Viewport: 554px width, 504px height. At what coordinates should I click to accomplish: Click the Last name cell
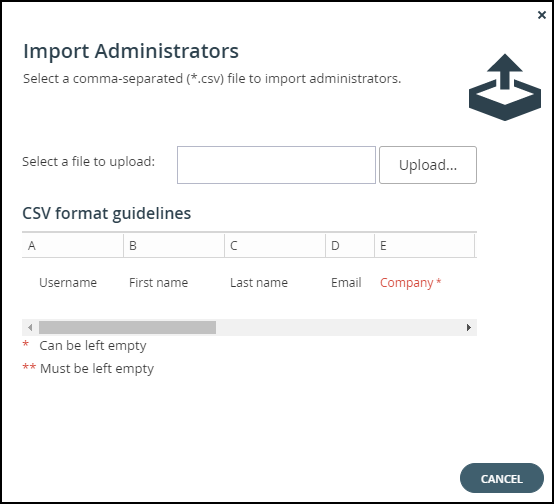coord(259,282)
